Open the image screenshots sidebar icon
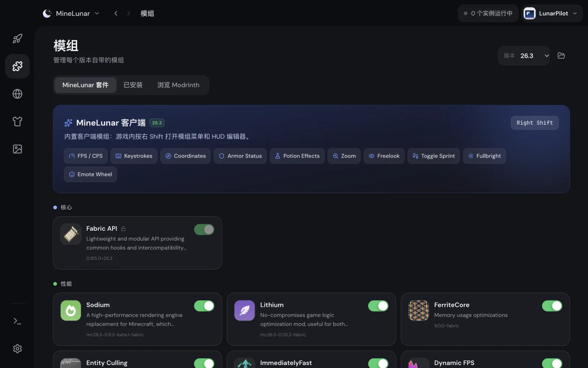 17,149
